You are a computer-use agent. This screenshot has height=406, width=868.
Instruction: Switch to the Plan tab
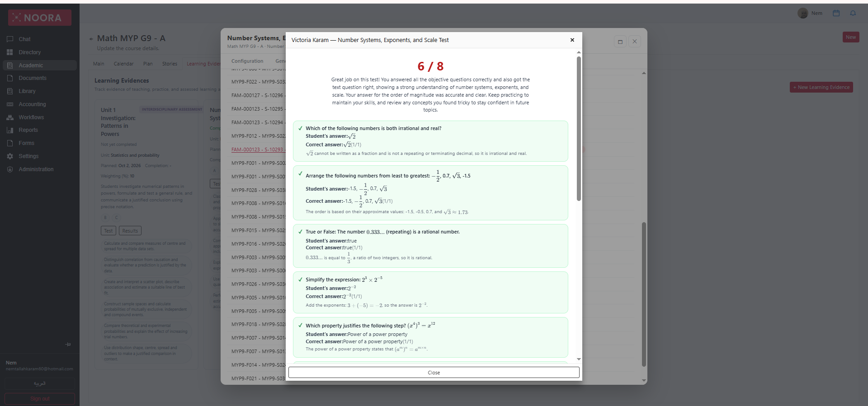pos(148,64)
